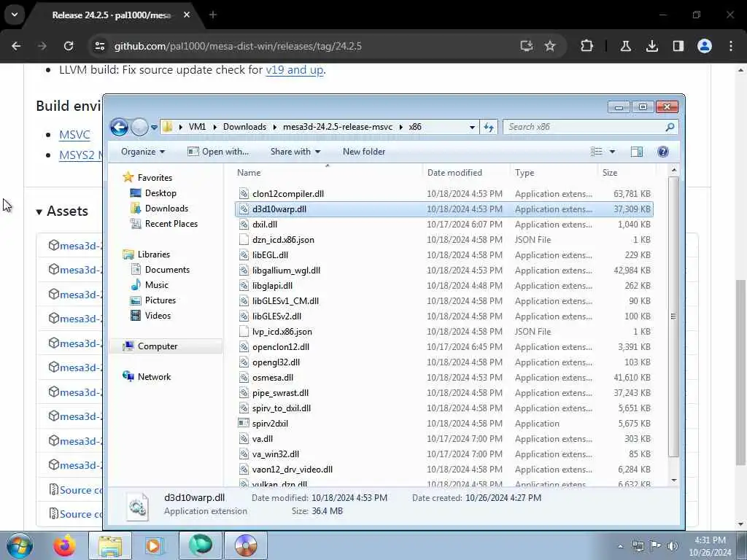Click the Downloads breadcrumb segment
This screenshot has height=560, width=747.
[x=244, y=127]
